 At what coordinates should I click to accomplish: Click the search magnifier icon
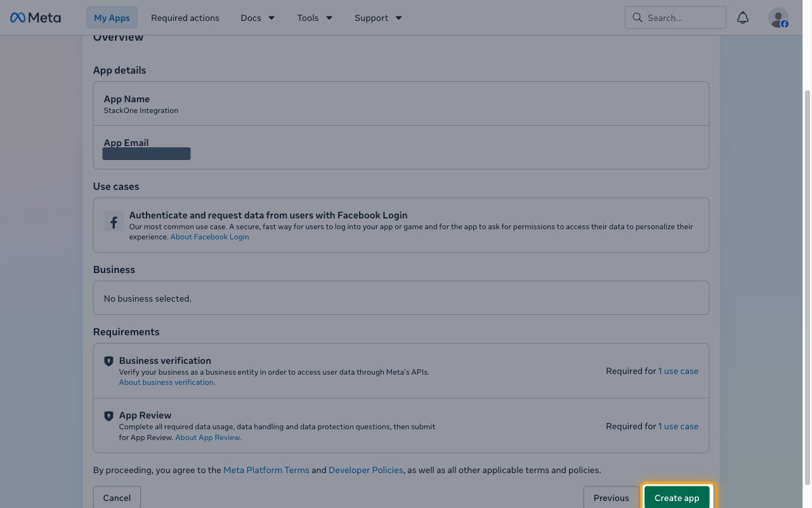(x=638, y=18)
